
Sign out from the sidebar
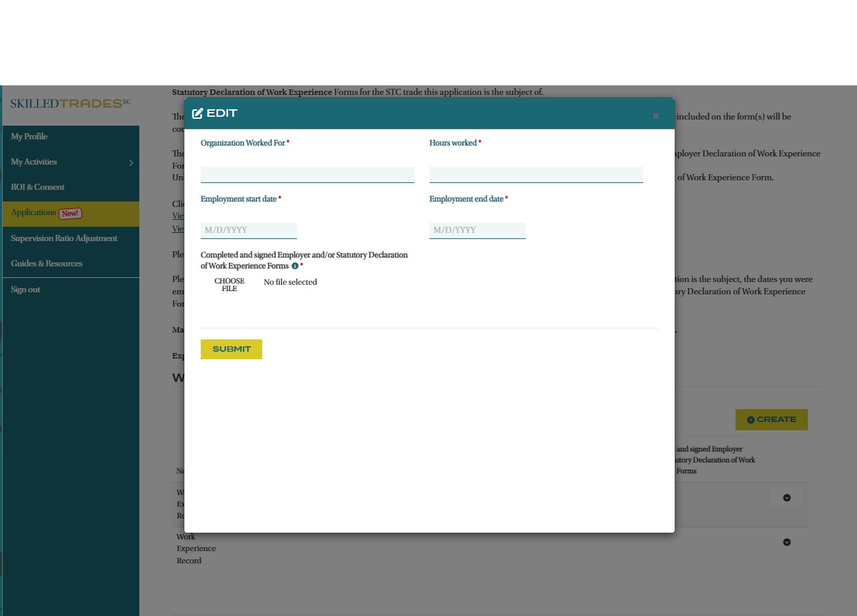point(25,290)
